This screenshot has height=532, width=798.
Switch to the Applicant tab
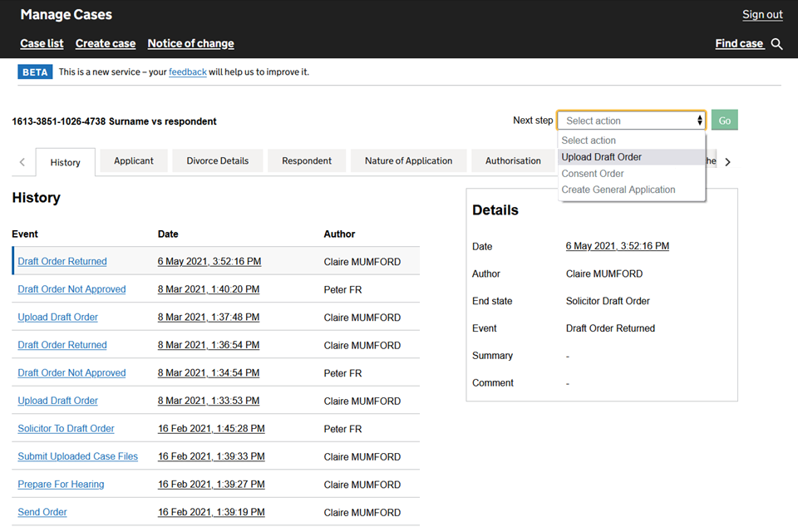pyautogui.click(x=134, y=161)
